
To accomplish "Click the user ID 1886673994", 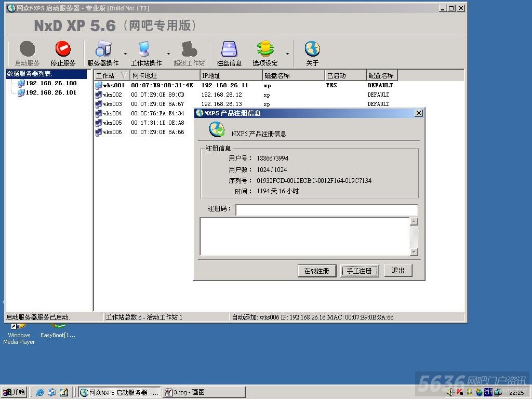I will click(x=273, y=158).
